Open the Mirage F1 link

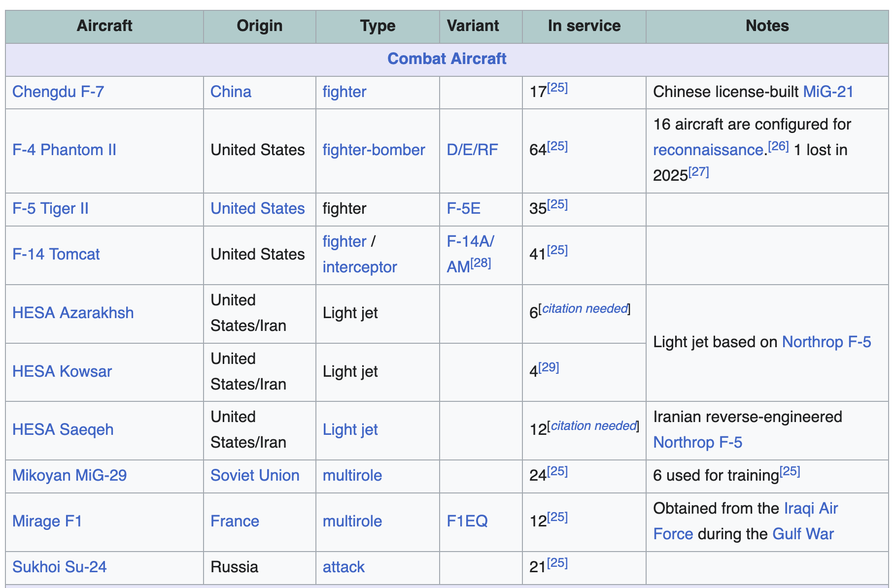[x=47, y=521]
